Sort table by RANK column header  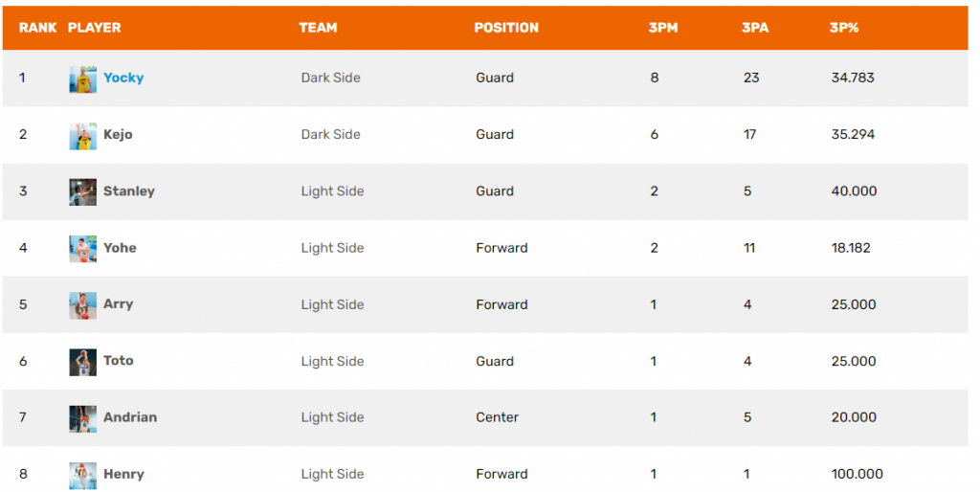[37, 28]
